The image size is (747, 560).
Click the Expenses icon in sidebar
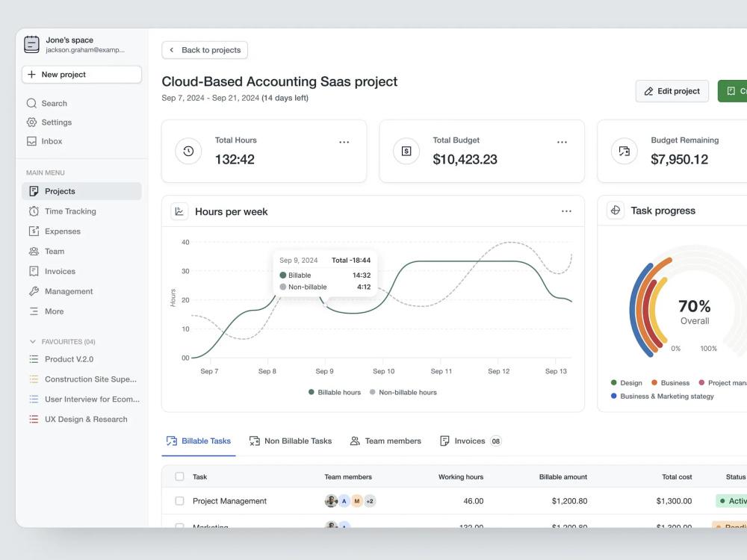[x=34, y=231]
